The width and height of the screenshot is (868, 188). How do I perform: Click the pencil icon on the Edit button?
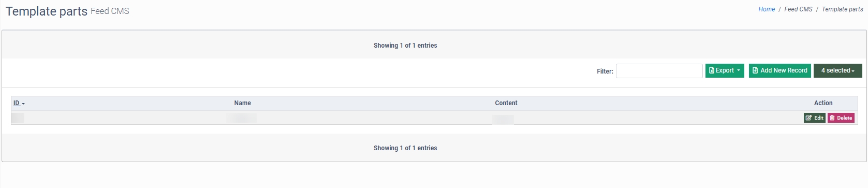tap(809, 118)
